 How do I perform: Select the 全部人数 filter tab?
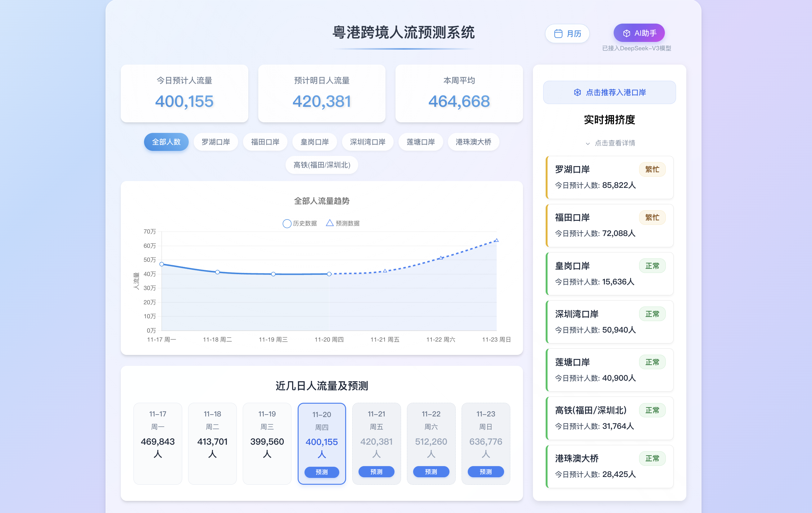166,142
